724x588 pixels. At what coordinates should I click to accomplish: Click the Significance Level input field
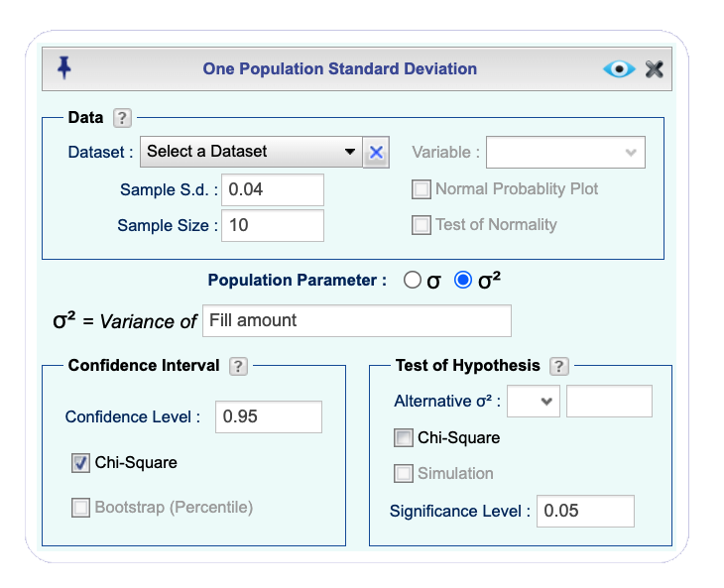pos(585,511)
